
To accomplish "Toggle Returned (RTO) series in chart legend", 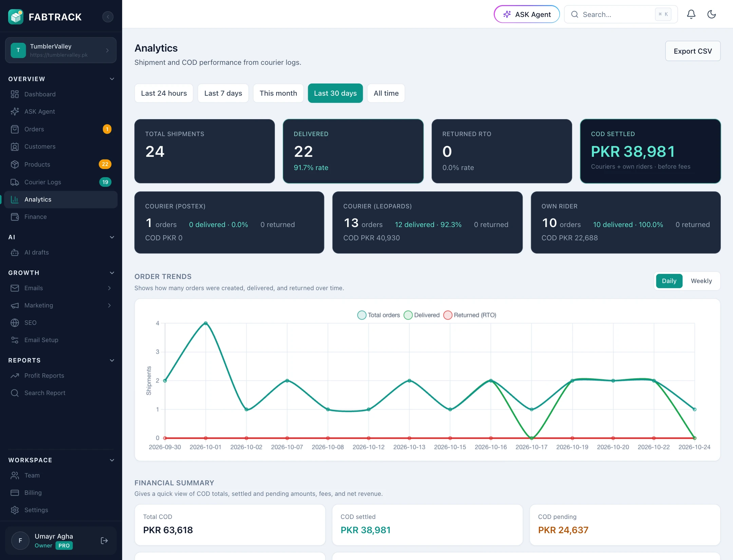I will tap(470, 315).
